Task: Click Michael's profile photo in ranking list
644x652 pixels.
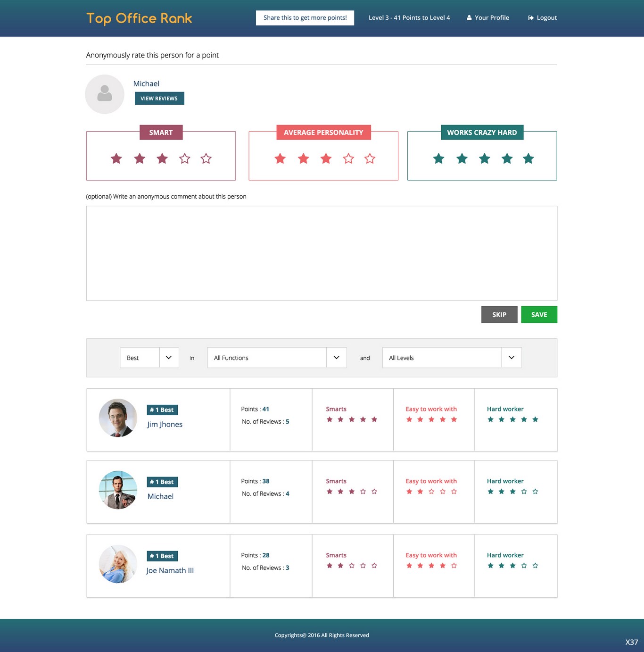Action: click(x=118, y=490)
